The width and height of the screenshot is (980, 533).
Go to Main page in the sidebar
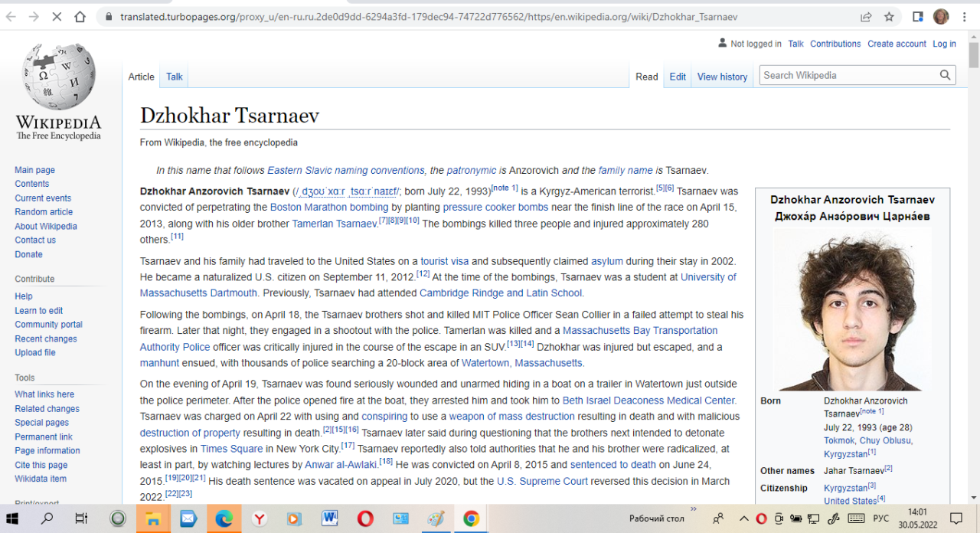(x=34, y=170)
